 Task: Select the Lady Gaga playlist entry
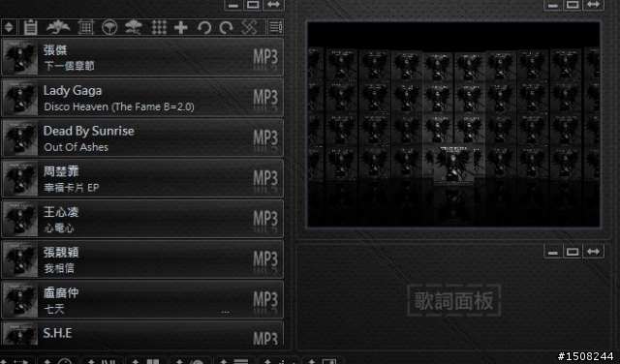point(142,97)
